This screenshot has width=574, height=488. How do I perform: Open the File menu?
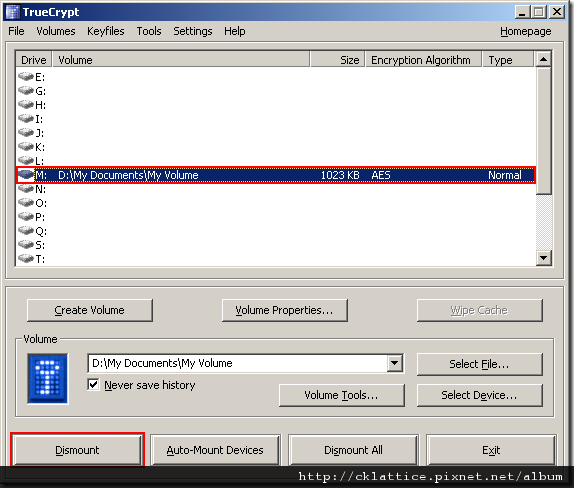[x=16, y=31]
